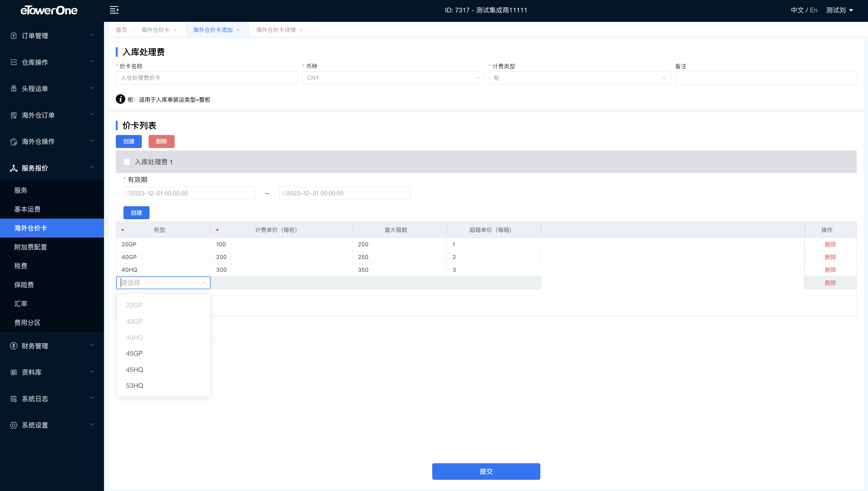Click the red 删除 button under 价卡列表

[162, 141]
